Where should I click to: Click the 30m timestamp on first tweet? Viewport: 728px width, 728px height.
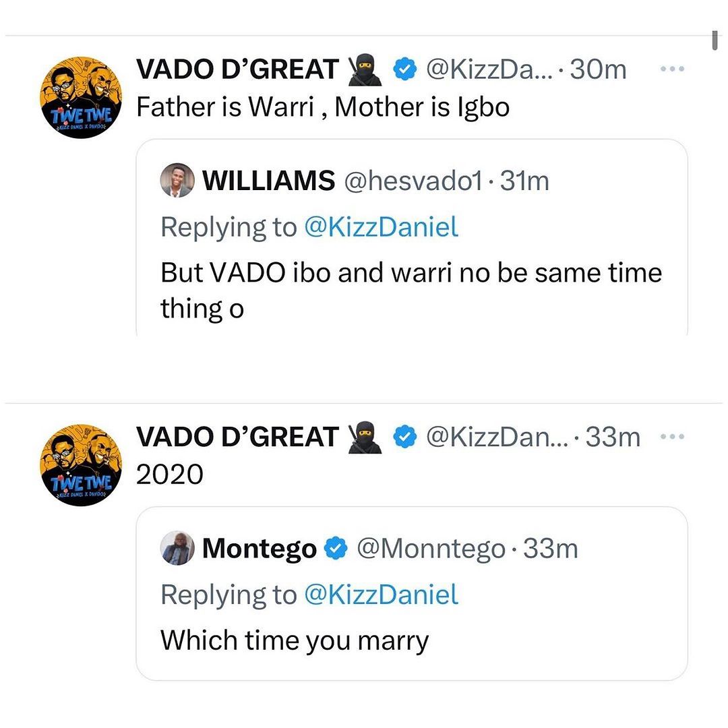coord(599,69)
